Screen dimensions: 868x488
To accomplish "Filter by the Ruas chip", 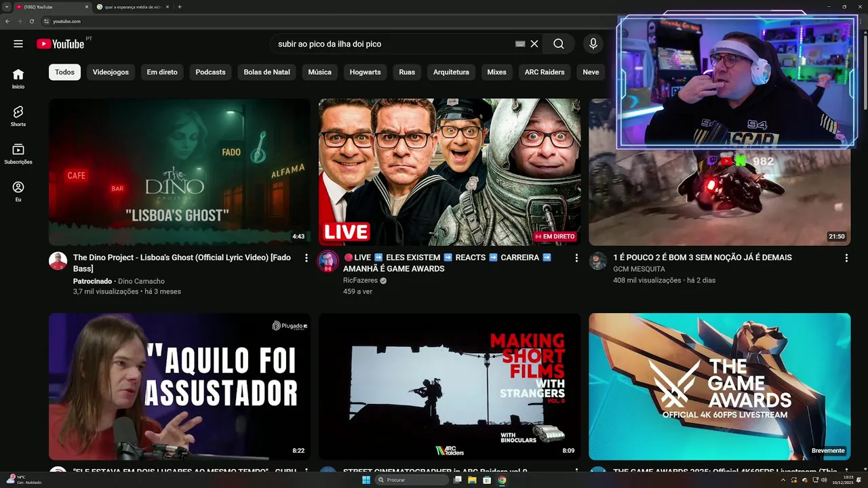I will (407, 72).
